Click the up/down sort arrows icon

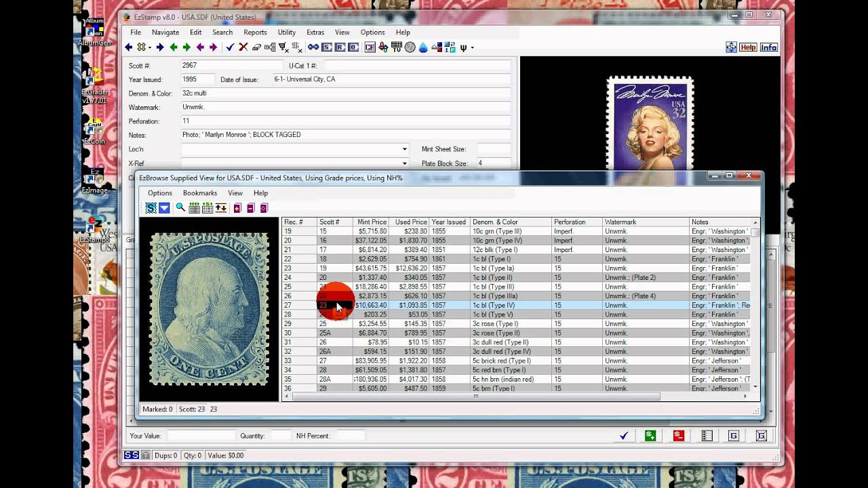coord(221,208)
